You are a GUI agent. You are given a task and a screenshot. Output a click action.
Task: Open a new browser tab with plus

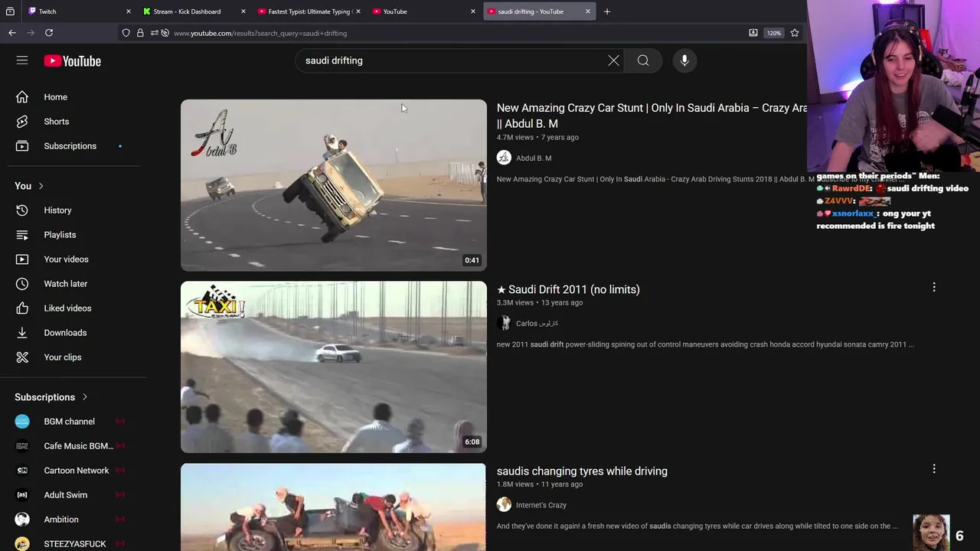(x=607, y=11)
